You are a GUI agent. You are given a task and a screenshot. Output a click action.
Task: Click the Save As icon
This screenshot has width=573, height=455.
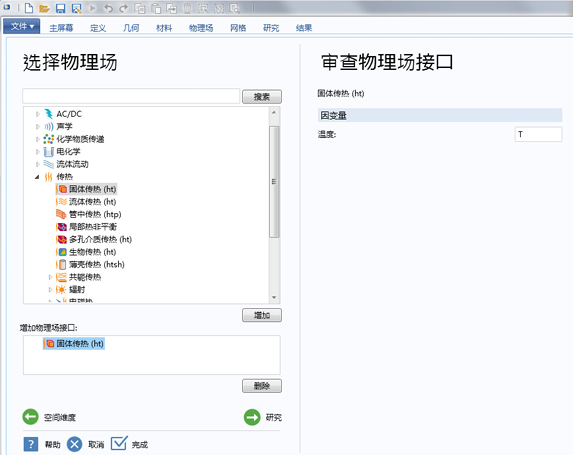(76, 8)
